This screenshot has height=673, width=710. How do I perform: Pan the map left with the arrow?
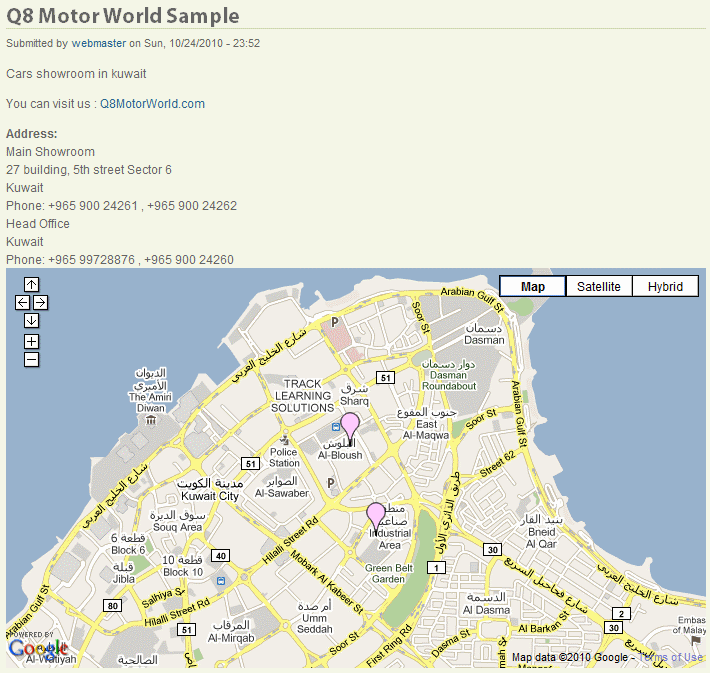tap(22, 303)
